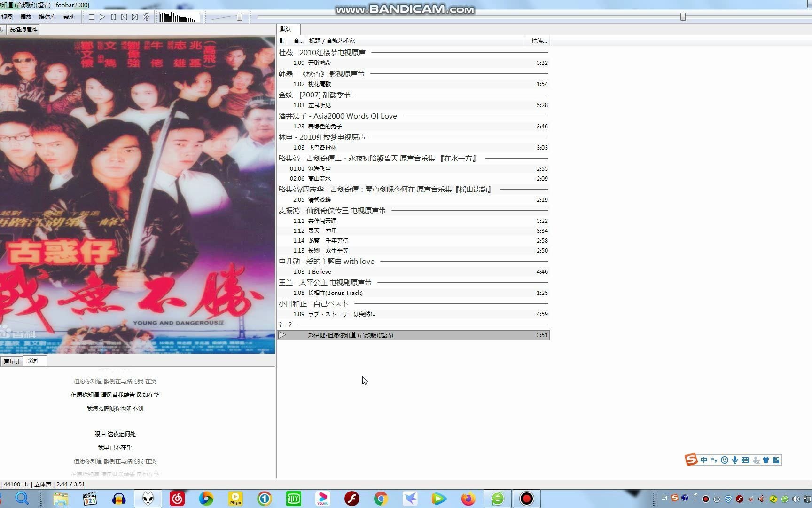
Task: Open the 播放 menu
Action: 26,17
